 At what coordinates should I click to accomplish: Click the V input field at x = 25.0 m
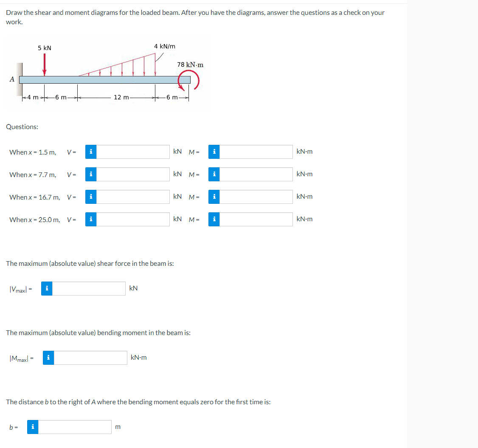132,219
